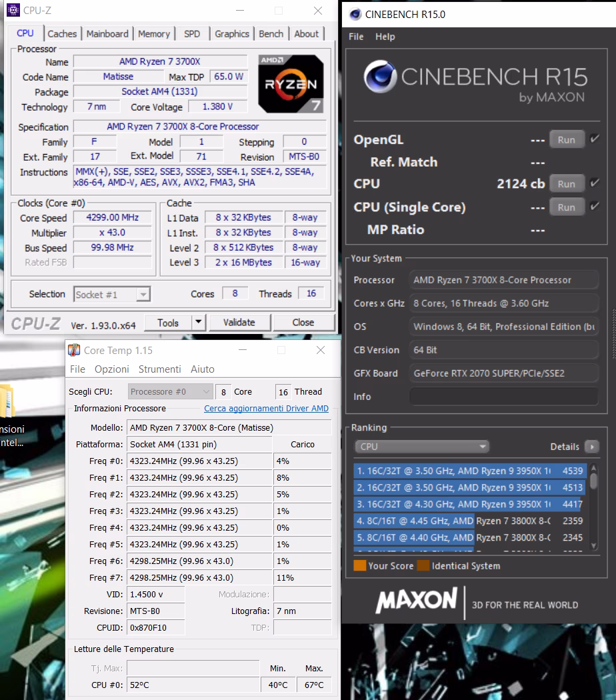Click the Specification field in CPU-Z
The width and height of the screenshot is (616, 700).
(x=200, y=127)
